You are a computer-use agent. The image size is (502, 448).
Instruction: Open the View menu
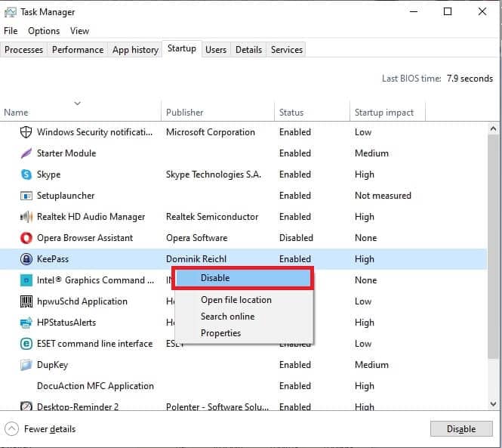[79, 31]
